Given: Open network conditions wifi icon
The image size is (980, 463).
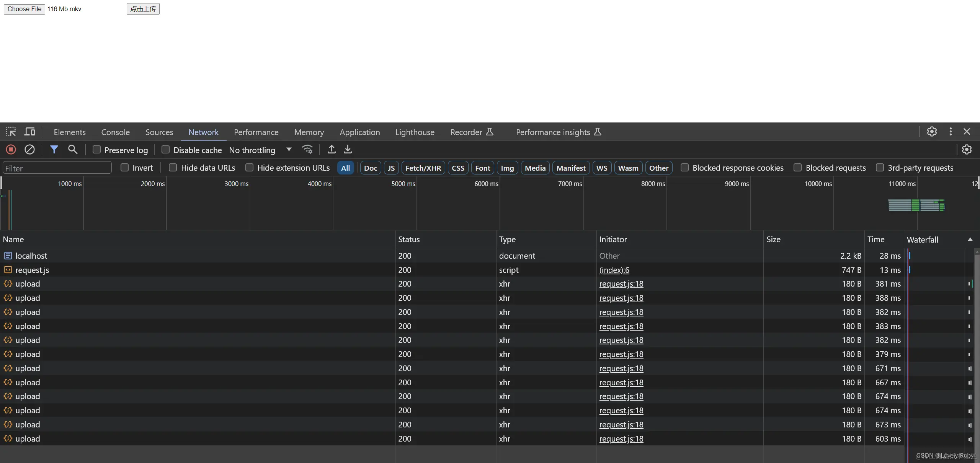Looking at the screenshot, I should pyautogui.click(x=307, y=150).
